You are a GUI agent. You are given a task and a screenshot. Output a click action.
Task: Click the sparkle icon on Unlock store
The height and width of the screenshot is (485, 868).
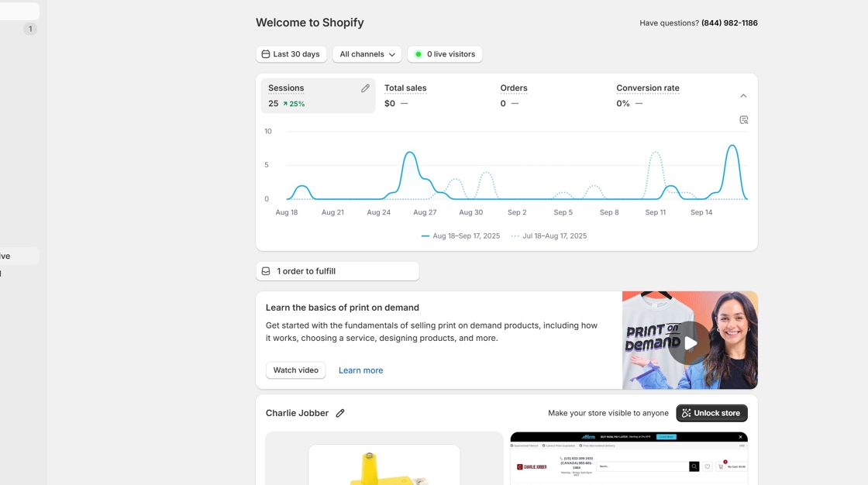(x=687, y=413)
